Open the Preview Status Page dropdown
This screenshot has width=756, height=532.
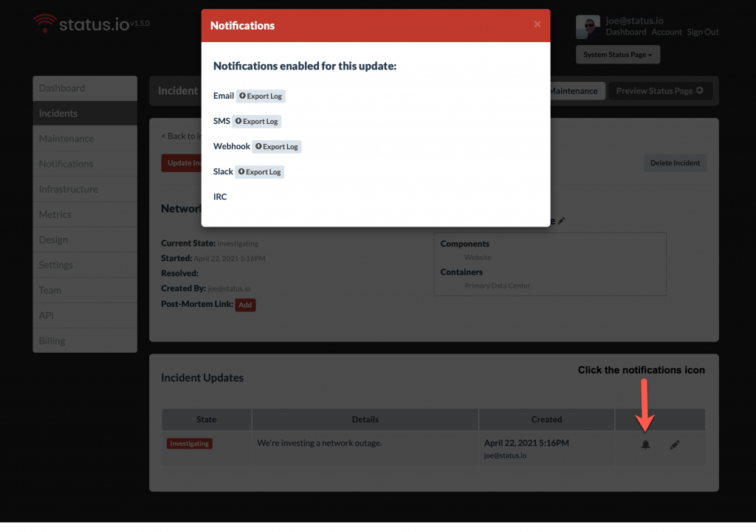pyautogui.click(x=659, y=90)
